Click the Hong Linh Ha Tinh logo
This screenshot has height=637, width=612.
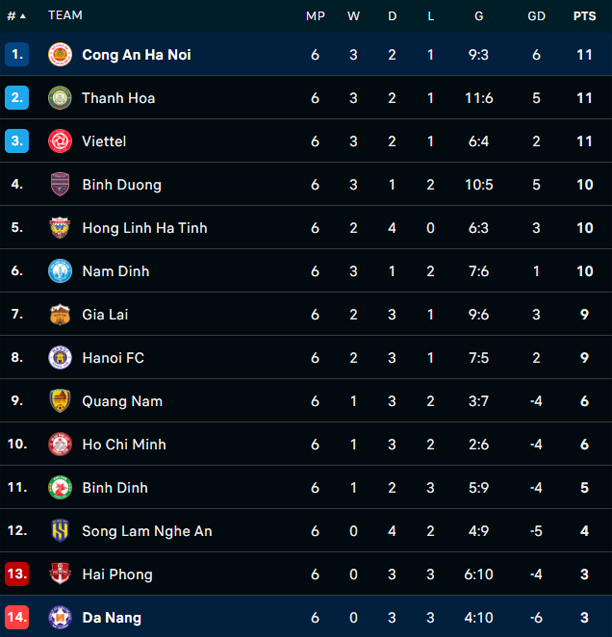pyautogui.click(x=60, y=228)
